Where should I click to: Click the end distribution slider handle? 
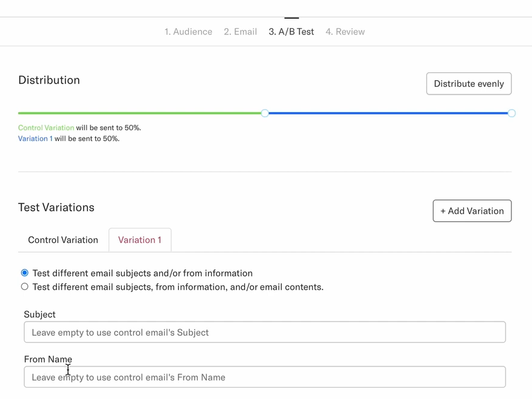pos(511,113)
